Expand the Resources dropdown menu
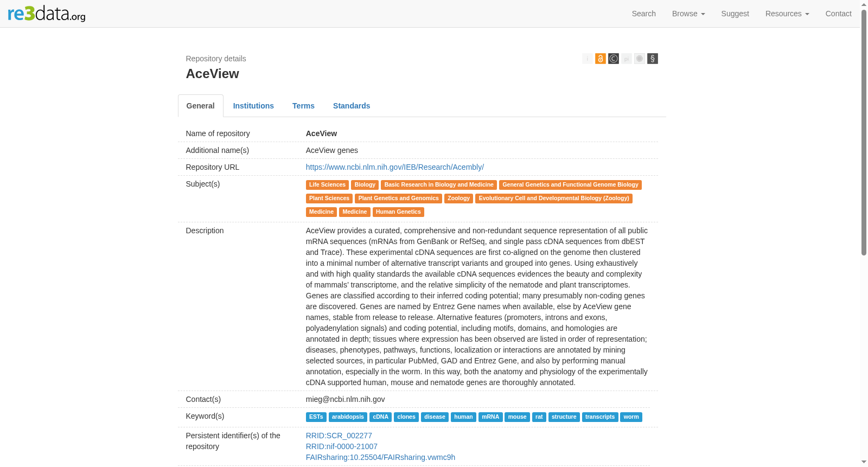The height and width of the screenshot is (467, 868). click(787, 14)
